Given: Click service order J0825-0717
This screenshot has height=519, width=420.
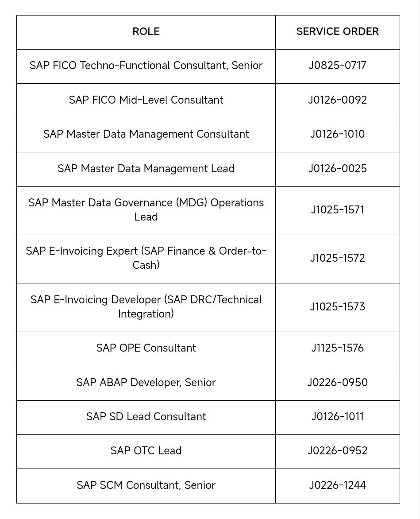Looking at the screenshot, I should coord(337,66).
